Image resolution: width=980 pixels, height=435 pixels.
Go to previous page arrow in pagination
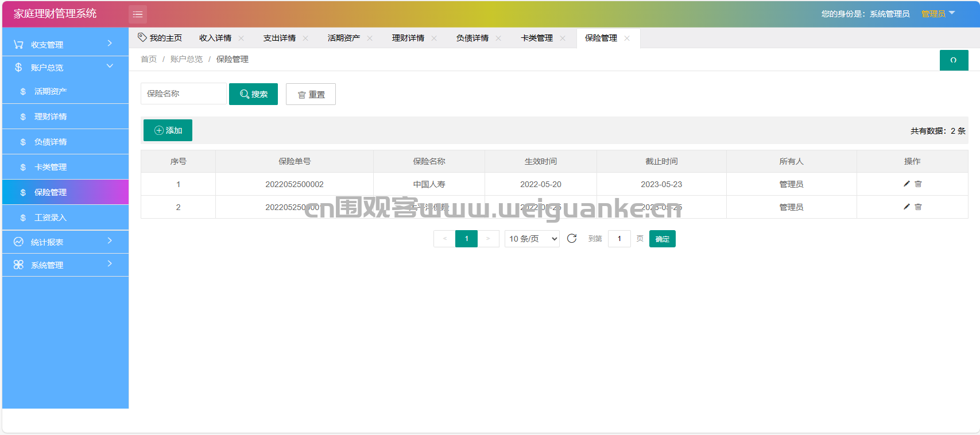click(444, 239)
